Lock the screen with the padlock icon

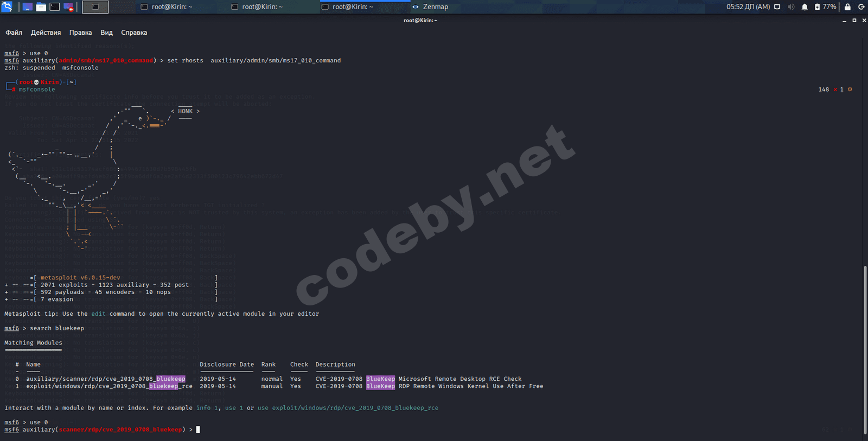click(x=847, y=7)
